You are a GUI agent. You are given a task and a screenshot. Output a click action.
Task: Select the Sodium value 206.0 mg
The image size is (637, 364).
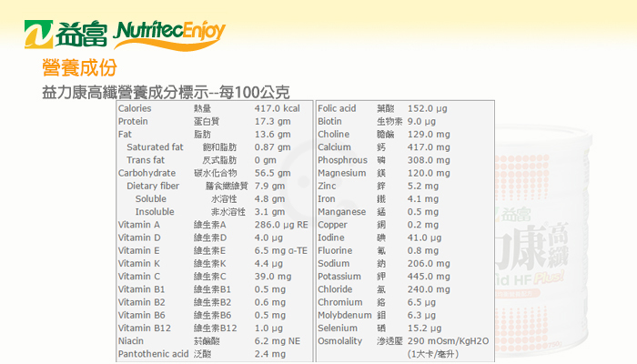point(429,264)
